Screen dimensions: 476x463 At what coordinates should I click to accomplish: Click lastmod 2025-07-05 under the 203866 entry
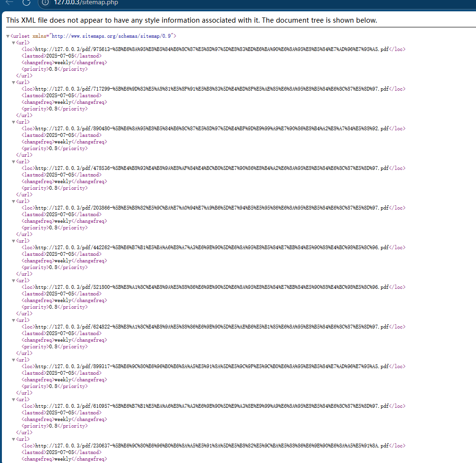click(x=61, y=214)
